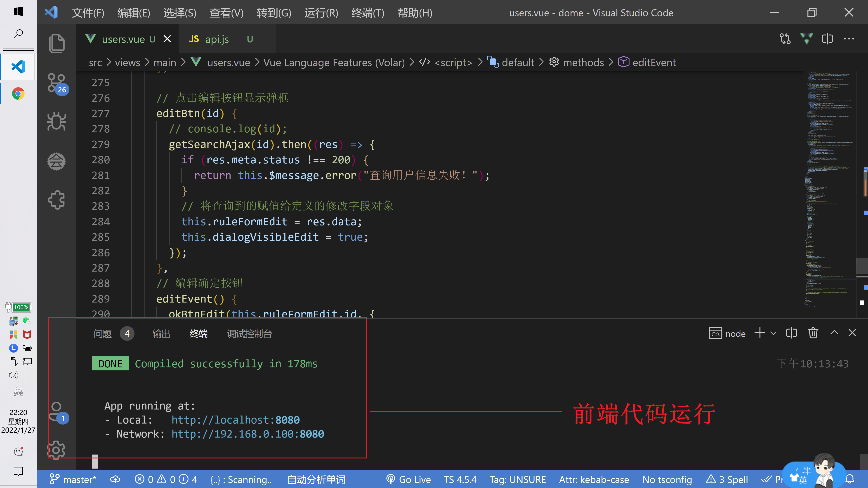The height and width of the screenshot is (488, 868).
Task: Click master* branch in status bar
Action: 73,479
